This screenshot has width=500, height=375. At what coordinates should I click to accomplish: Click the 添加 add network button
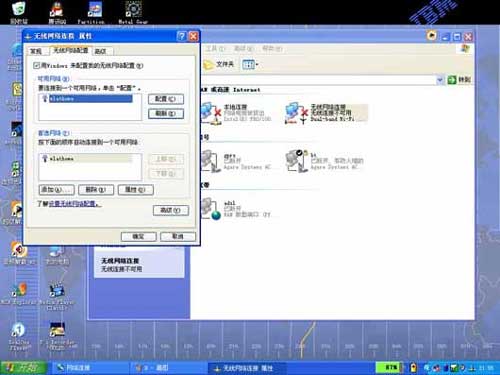point(56,190)
